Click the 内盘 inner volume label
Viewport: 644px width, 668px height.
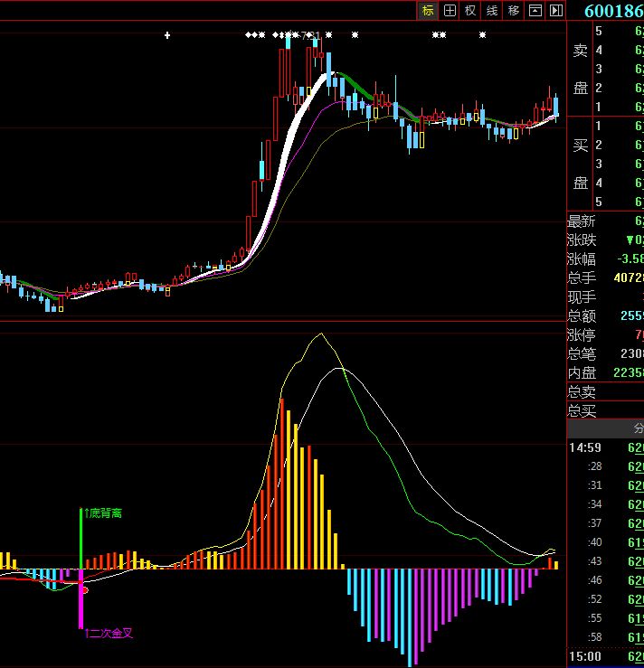[x=582, y=372]
